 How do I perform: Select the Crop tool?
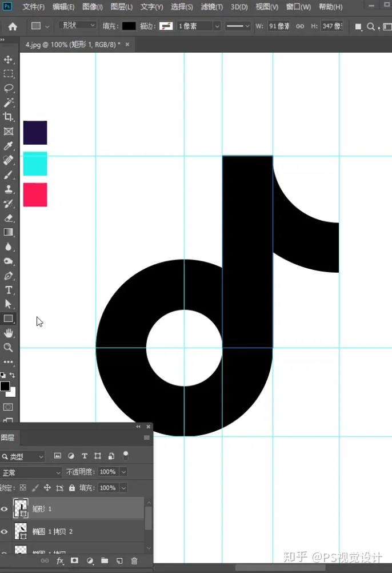coord(8,117)
